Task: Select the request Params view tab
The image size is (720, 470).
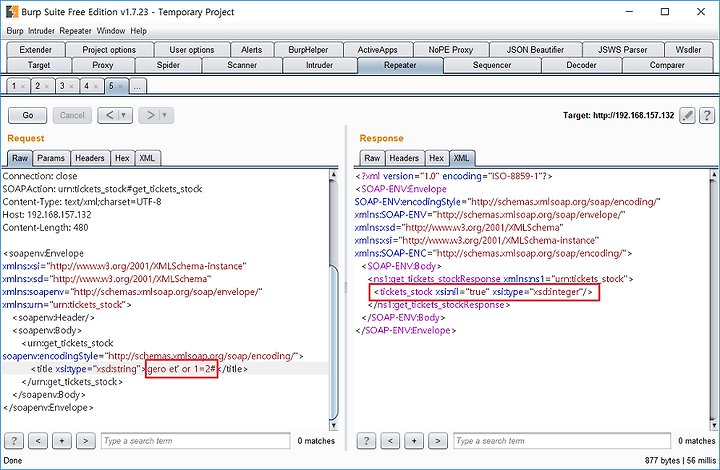Action: 51,158
